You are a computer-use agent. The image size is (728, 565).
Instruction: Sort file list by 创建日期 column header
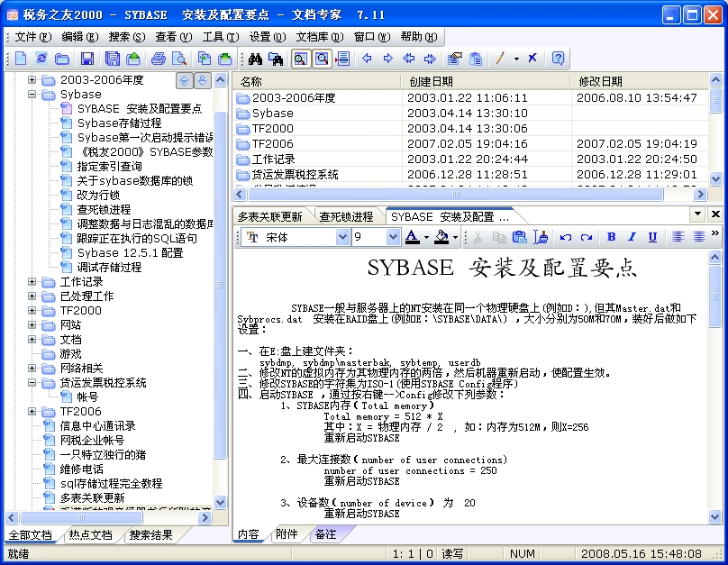coord(486,82)
